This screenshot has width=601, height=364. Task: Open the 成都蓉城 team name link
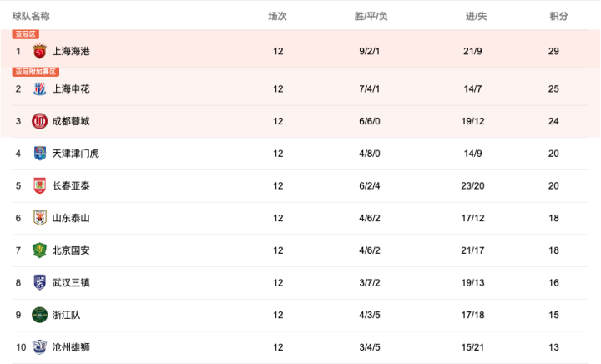[x=71, y=121]
